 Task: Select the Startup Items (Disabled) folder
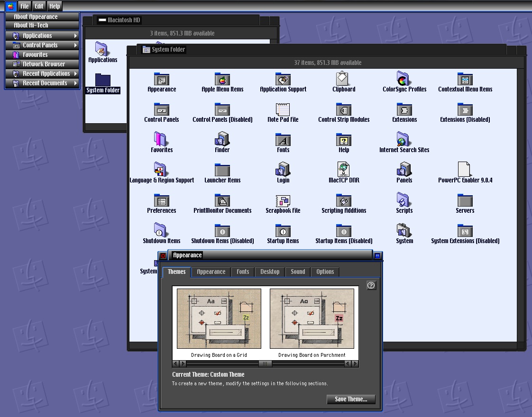coord(344,231)
